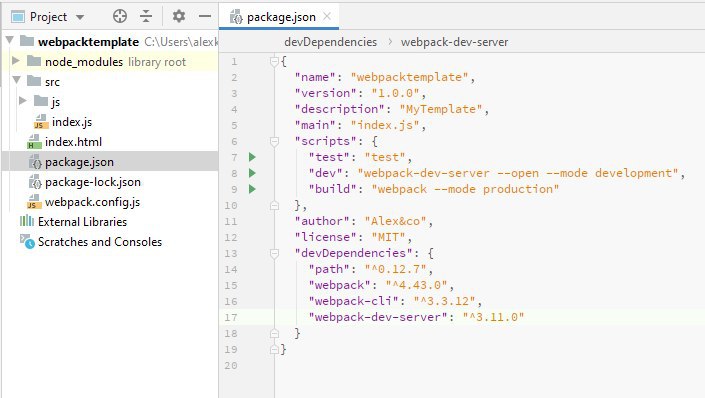Viewport: 705px width, 398px height.
Task: Open the Project view dropdown
Action: 48,17
